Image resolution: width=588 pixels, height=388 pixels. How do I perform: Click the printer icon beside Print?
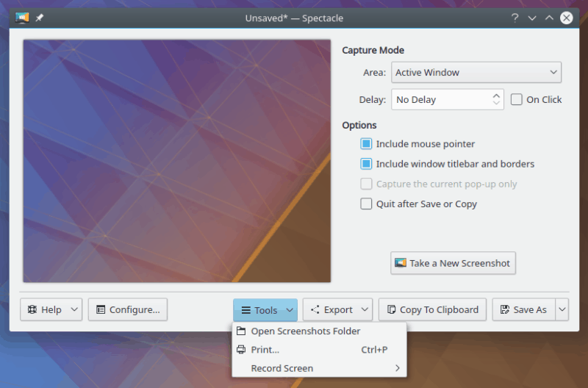[x=241, y=350]
